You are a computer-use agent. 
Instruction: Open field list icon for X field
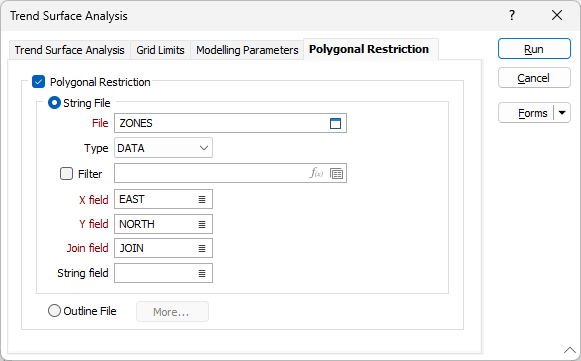pos(202,199)
